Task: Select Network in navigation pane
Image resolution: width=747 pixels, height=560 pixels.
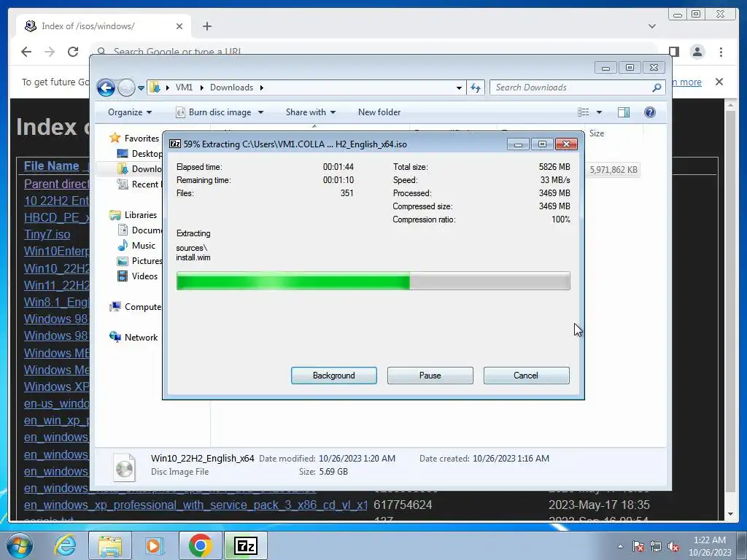Action: point(134,337)
